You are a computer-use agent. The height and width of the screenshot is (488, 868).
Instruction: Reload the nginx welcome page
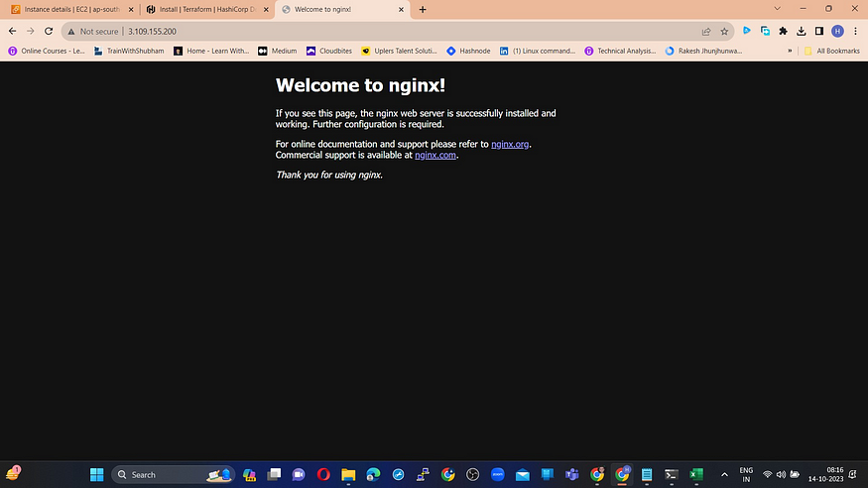49,32
